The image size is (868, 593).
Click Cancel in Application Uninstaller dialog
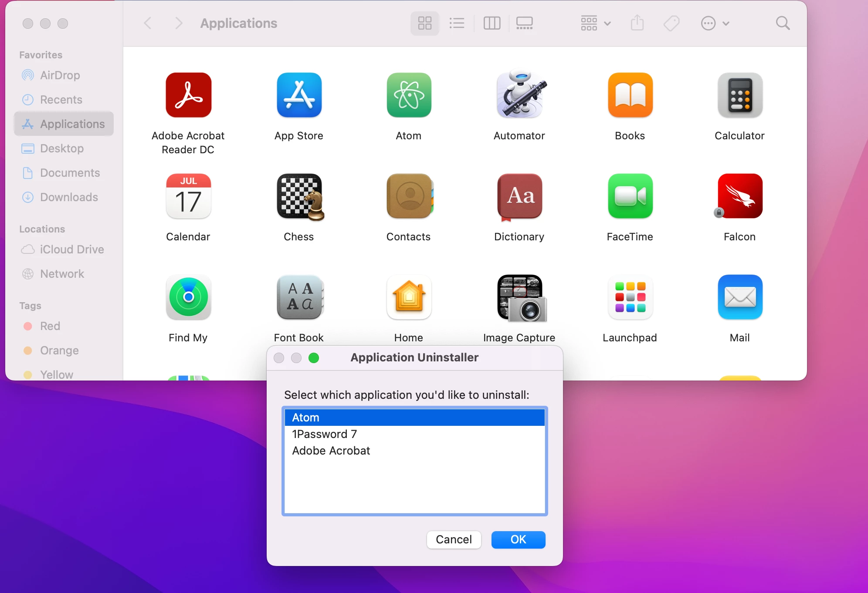(454, 539)
